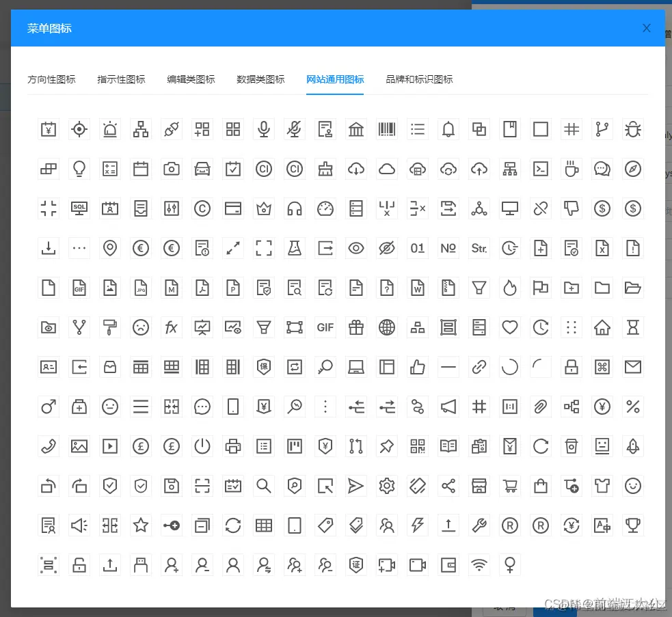Click the QR code icon
672x617 pixels.
tap(417, 446)
